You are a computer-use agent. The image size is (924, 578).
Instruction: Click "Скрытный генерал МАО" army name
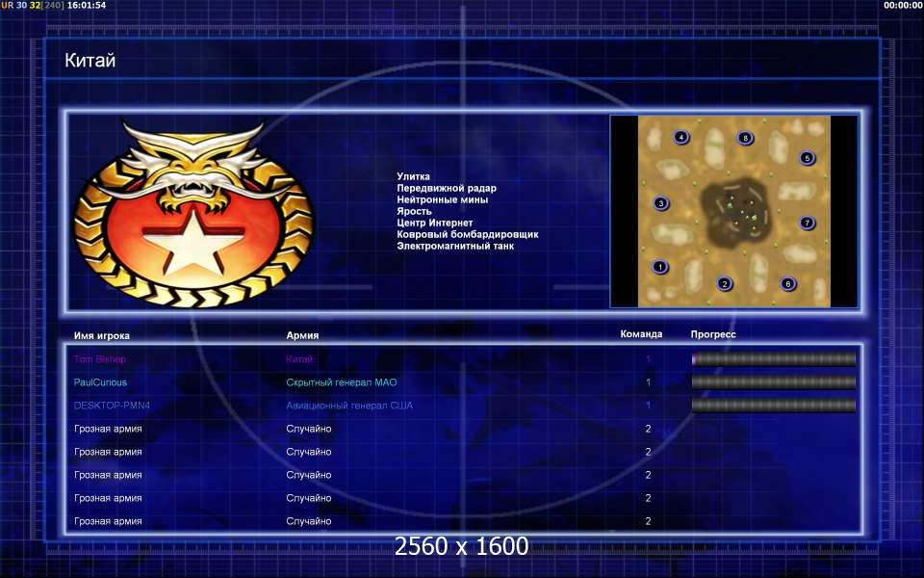pyautogui.click(x=342, y=382)
